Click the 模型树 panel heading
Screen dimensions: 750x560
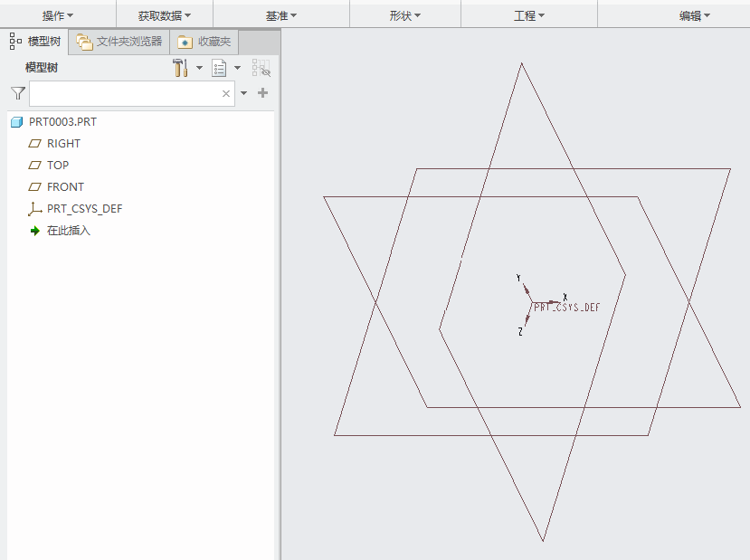[x=42, y=68]
